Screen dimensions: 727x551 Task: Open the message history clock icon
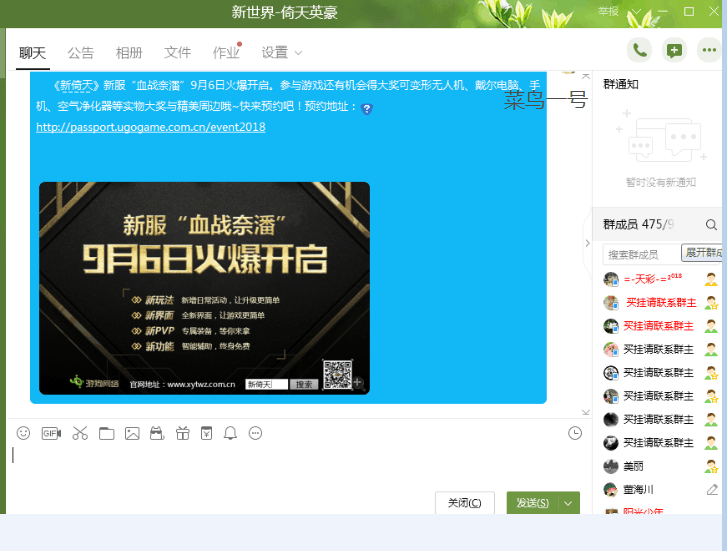pos(574,433)
